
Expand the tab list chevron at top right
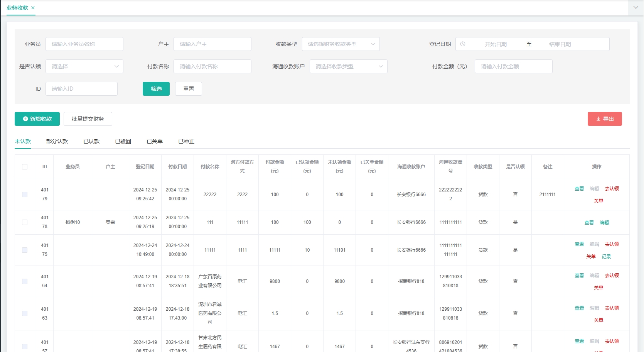[636, 8]
